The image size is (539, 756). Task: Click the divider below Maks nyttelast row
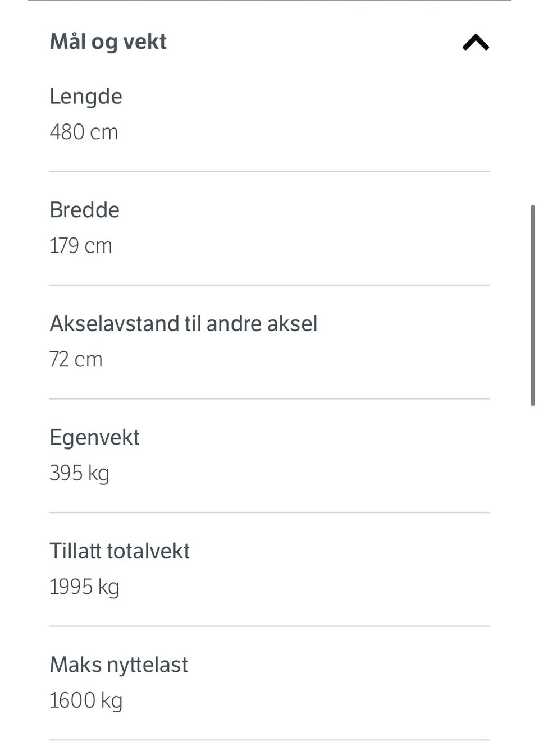click(269, 740)
